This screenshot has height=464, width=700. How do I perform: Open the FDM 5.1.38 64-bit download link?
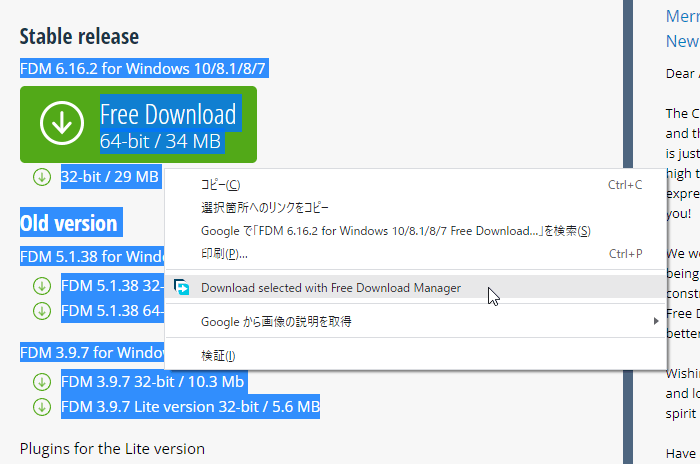pos(113,311)
